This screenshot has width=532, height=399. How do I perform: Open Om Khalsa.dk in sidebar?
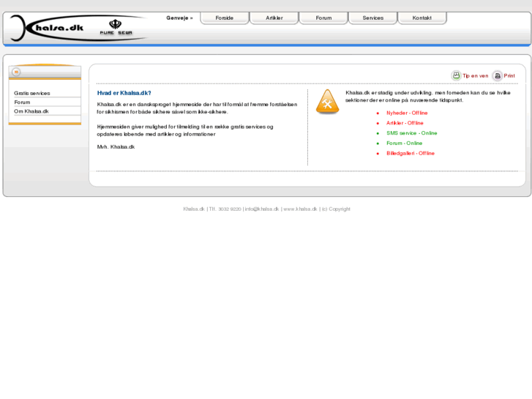pyautogui.click(x=31, y=111)
